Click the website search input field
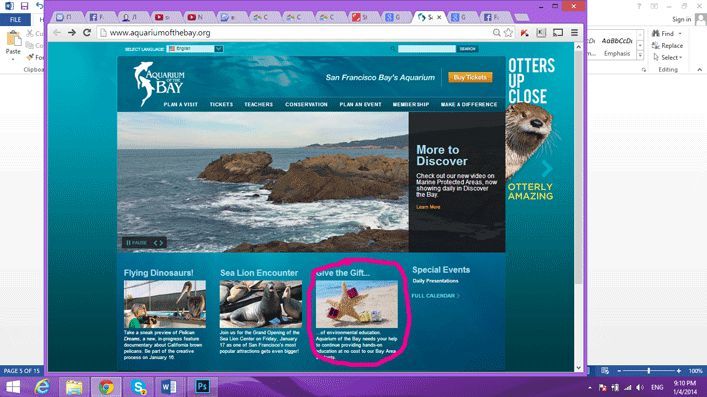This screenshot has height=397, width=707. click(x=427, y=49)
